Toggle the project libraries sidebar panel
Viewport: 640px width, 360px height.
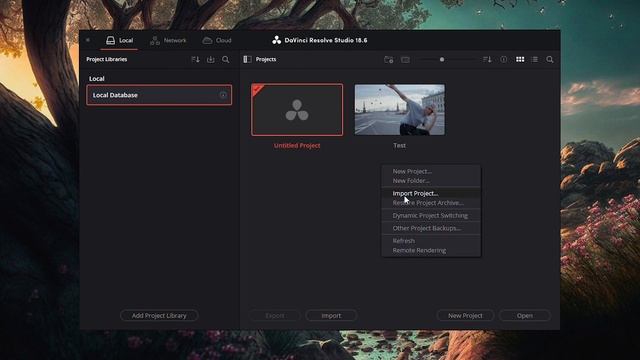click(247, 59)
